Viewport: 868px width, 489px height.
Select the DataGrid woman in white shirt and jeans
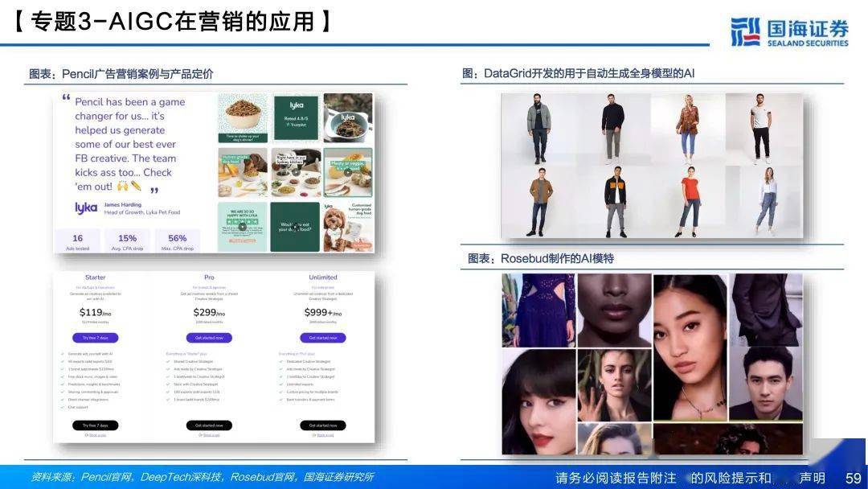[x=767, y=202]
